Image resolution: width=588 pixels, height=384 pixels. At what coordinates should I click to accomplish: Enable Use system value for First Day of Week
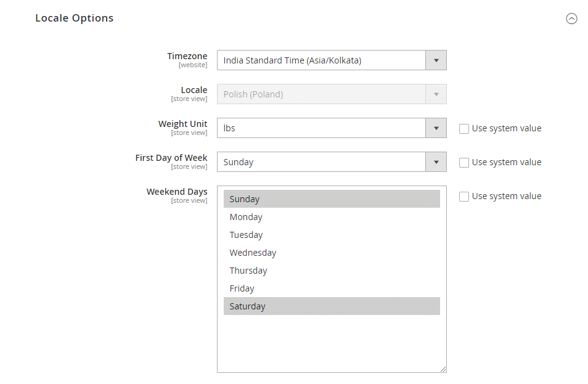[464, 163]
